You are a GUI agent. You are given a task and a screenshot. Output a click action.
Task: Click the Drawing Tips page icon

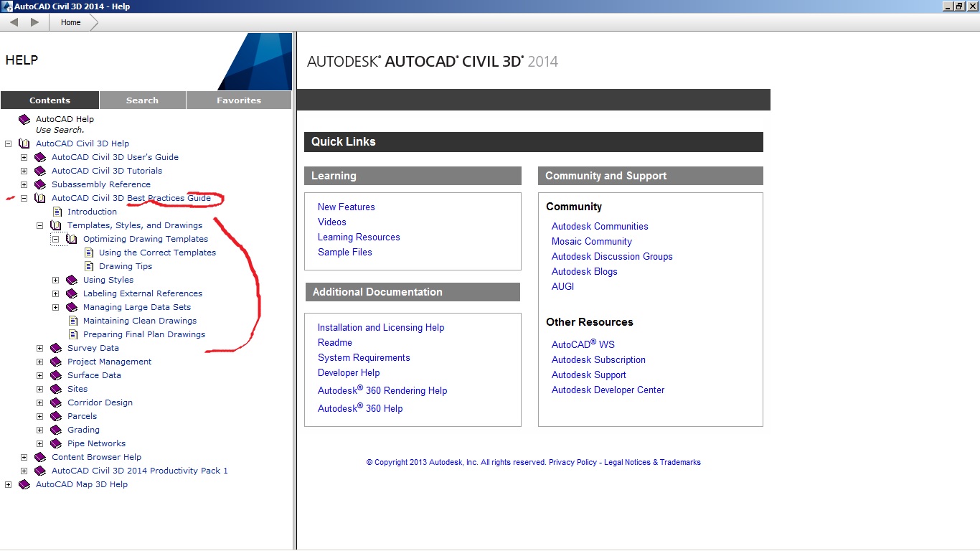(x=89, y=266)
